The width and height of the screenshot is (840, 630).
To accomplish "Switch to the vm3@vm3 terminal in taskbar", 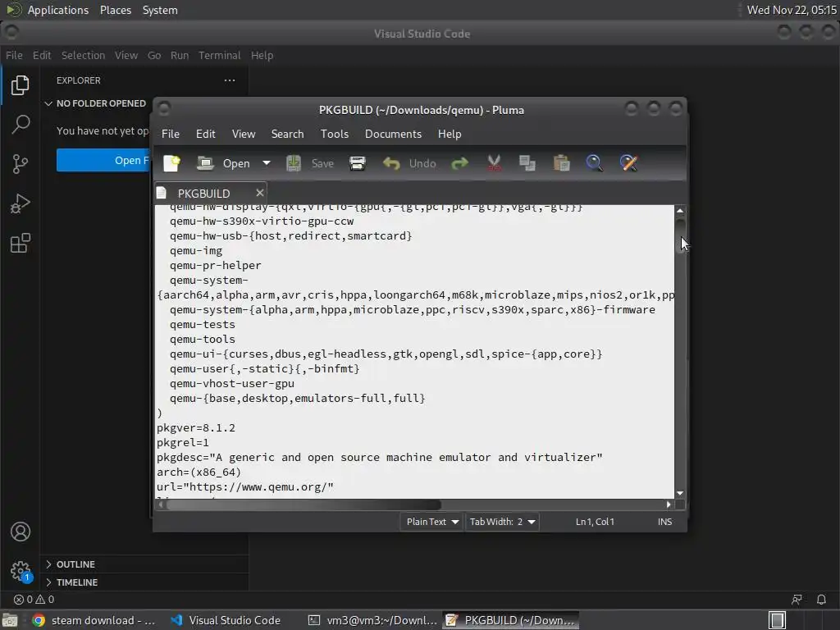I will click(372, 620).
